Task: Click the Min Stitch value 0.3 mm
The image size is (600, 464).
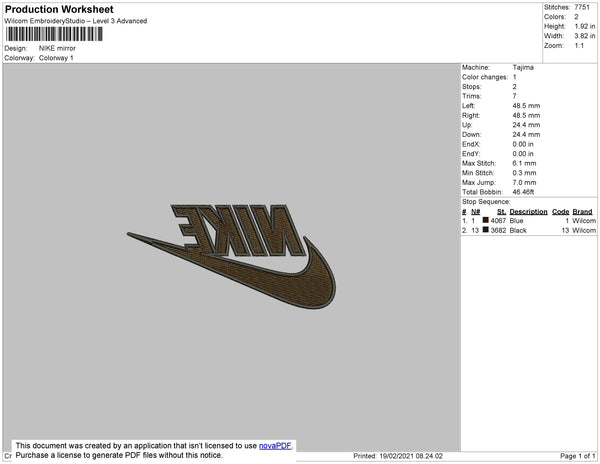Action: click(524, 173)
